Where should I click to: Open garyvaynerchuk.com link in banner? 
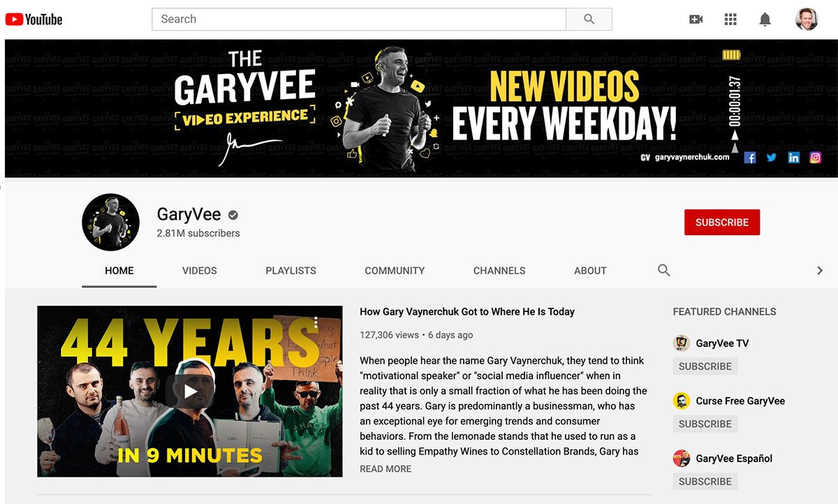point(692,158)
